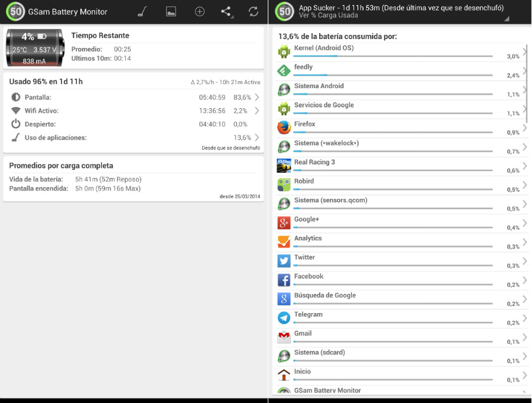
Task: Select the Servicios de Google row label
Action: (324, 105)
